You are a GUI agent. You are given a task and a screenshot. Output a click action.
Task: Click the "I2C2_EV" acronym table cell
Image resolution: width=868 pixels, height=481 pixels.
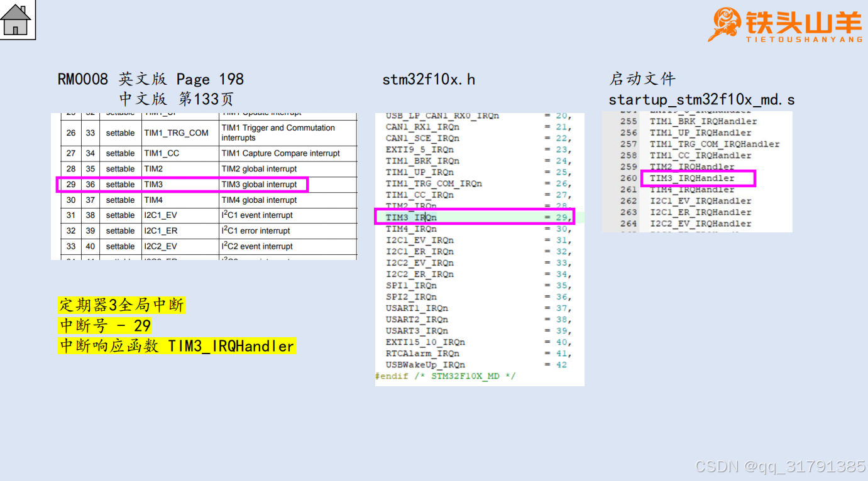coord(160,247)
